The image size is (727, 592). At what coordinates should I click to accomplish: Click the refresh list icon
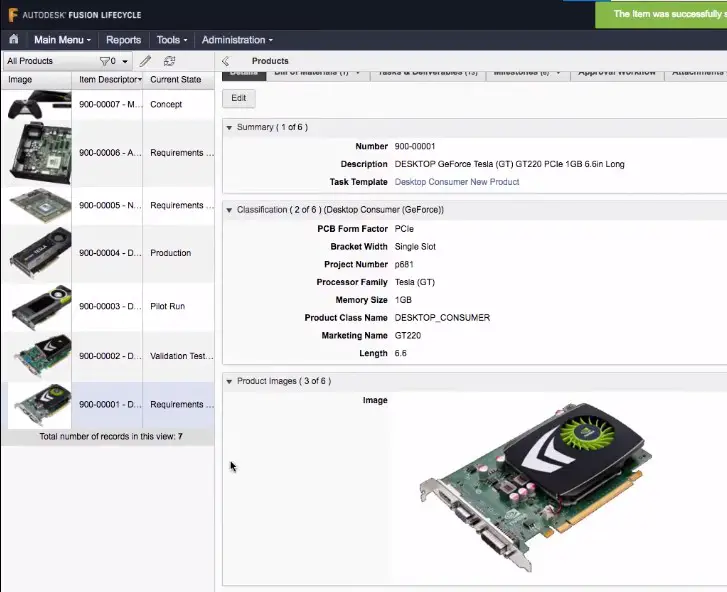click(x=169, y=61)
